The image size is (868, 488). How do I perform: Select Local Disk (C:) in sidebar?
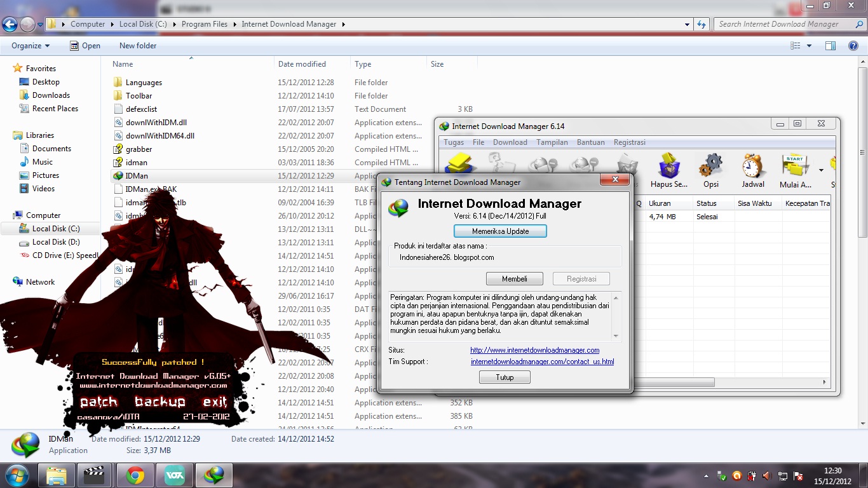(56, 229)
